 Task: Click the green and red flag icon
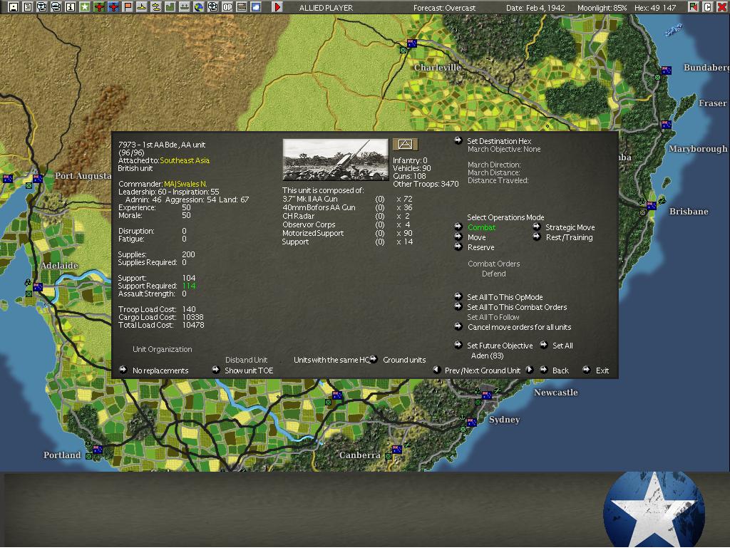pyautogui.click(x=694, y=7)
